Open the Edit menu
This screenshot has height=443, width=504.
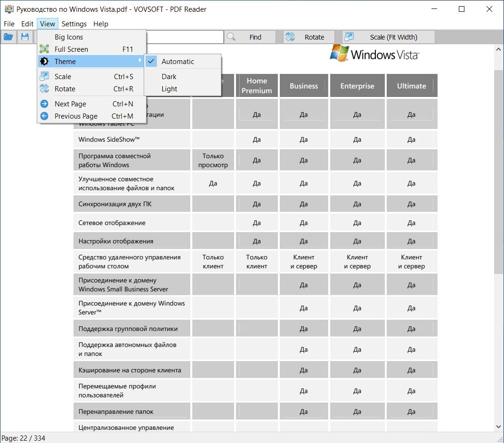(27, 24)
